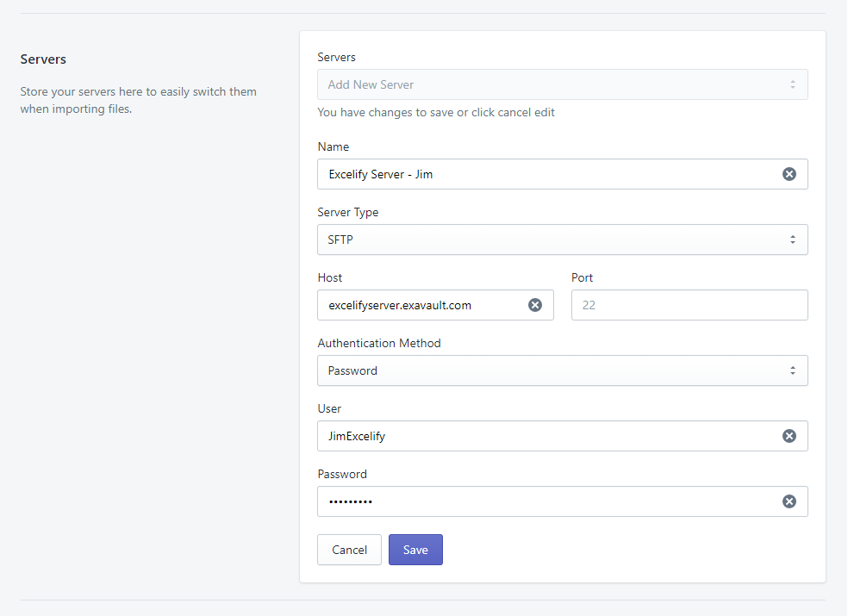Image resolution: width=848 pixels, height=616 pixels.
Task: Click the "Port" field label
Action: (582, 277)
